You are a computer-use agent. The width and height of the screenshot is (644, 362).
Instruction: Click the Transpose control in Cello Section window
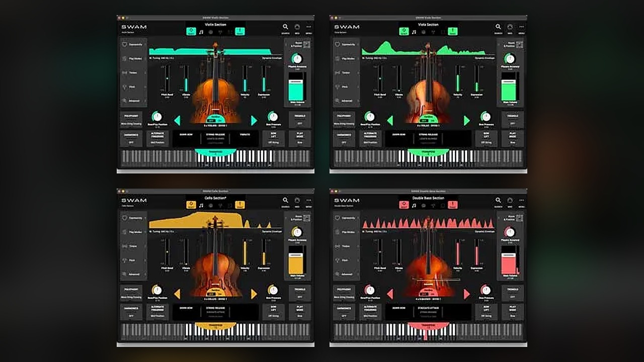[215, 326]
